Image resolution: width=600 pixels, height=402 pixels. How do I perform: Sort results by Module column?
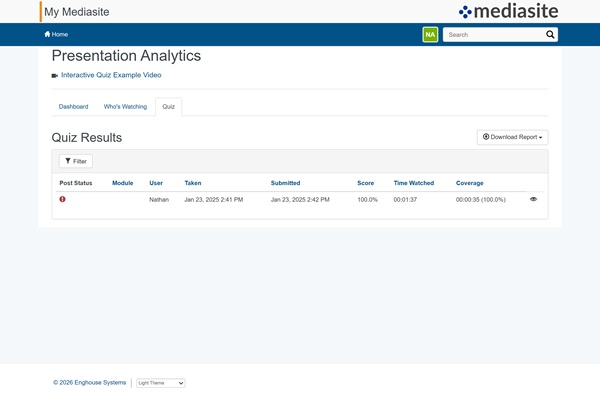[x=122, y=183]
